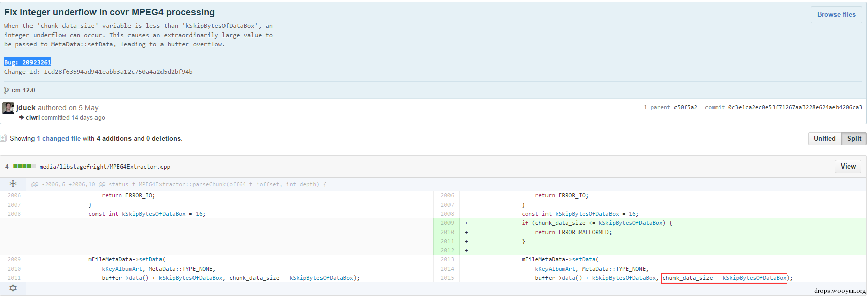The image size is (868, 297).
Task: Open parent commit c50f5a2
Action: [685, 108]
